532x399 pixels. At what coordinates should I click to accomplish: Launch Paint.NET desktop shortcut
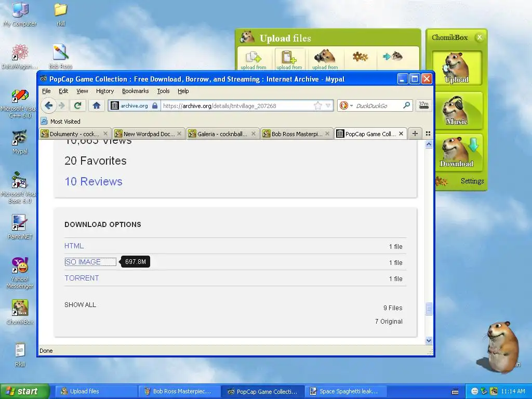coord(20,227)
